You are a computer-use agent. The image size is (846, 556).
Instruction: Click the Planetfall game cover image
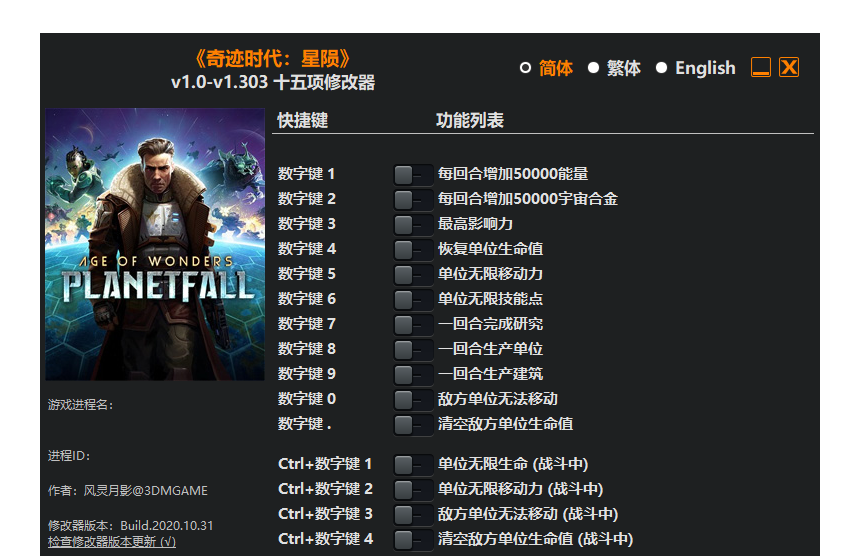pyautogui.click(x=155, y=245)
